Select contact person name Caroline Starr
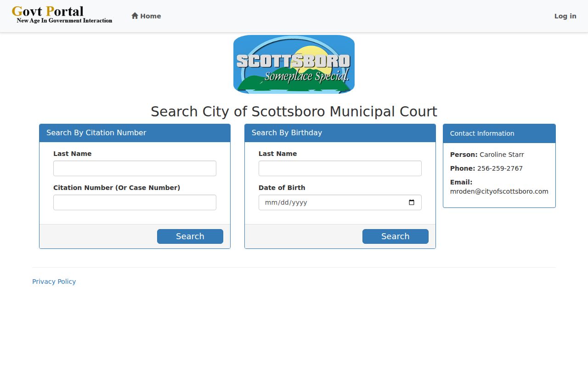Image resolution: width=588 pixels, height=368 pixels. click(x=502, y=155)
